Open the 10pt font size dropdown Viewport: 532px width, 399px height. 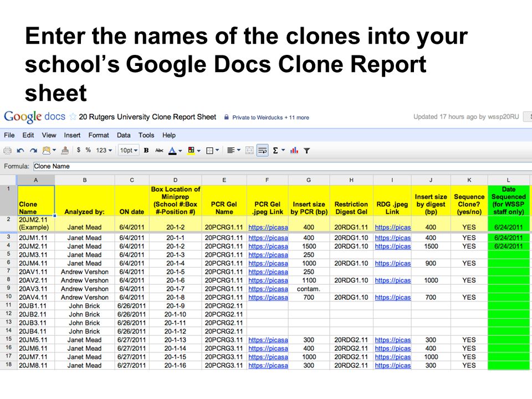coord(129,150)
